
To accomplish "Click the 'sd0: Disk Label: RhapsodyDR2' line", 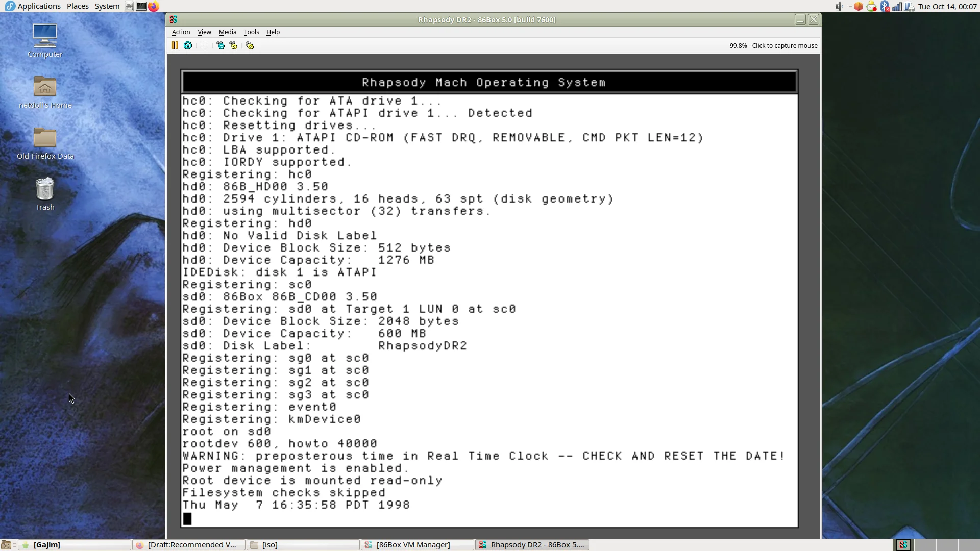I will click(325, 346).
